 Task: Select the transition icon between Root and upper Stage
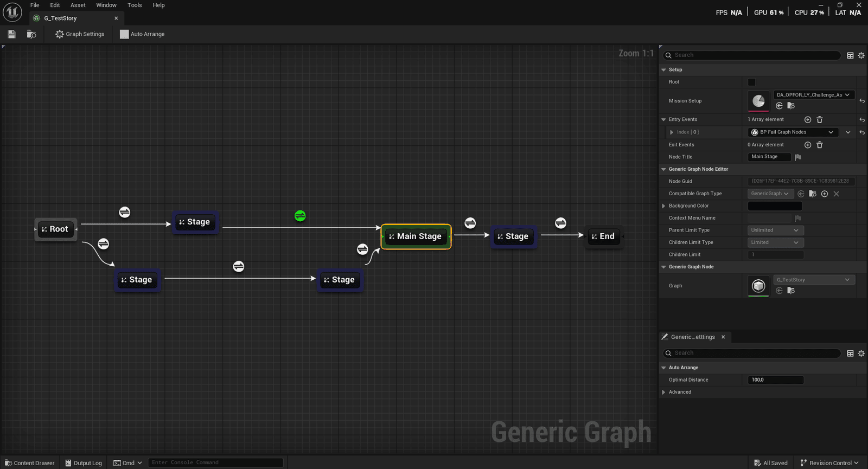(x=125, y=212)
